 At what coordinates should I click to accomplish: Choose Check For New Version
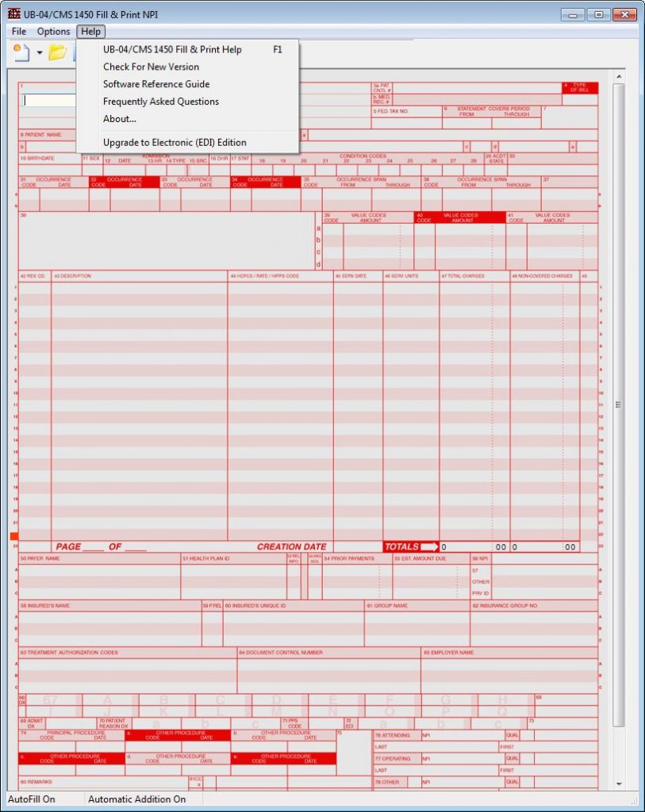tap(187, 67)
